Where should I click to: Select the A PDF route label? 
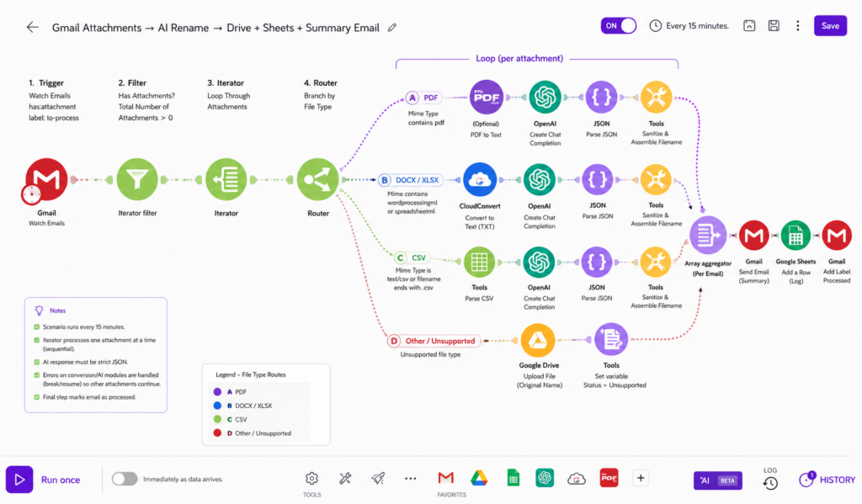tap(423, 98)
